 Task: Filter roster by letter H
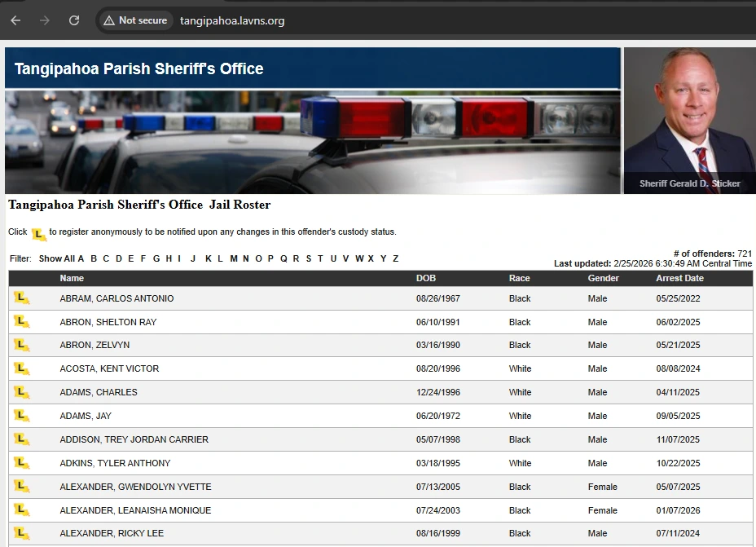(169, 258)
